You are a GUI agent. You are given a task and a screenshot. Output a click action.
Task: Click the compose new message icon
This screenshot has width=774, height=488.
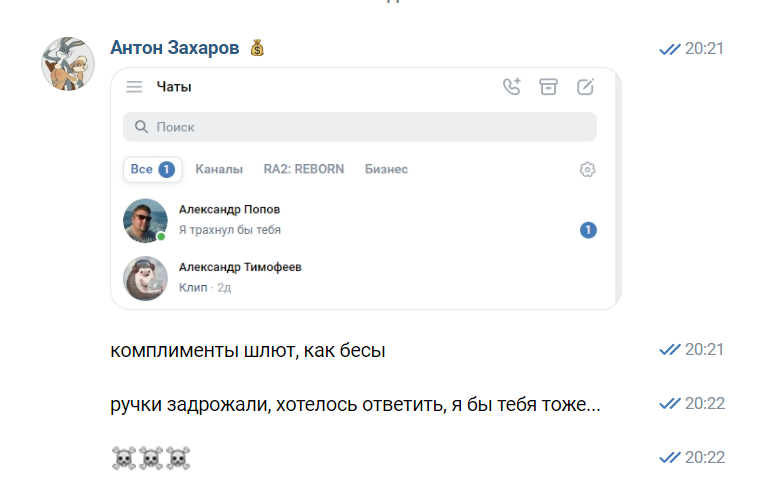coord(586,87)
